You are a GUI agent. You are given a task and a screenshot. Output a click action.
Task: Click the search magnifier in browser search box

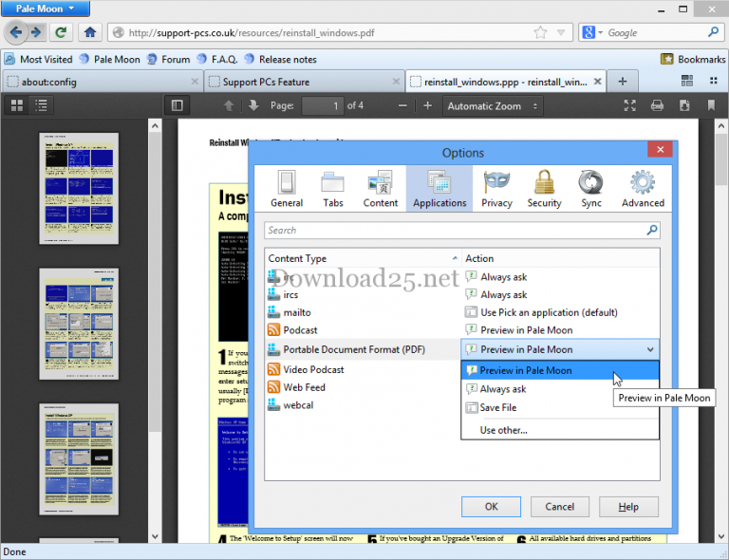coord(713,32)
